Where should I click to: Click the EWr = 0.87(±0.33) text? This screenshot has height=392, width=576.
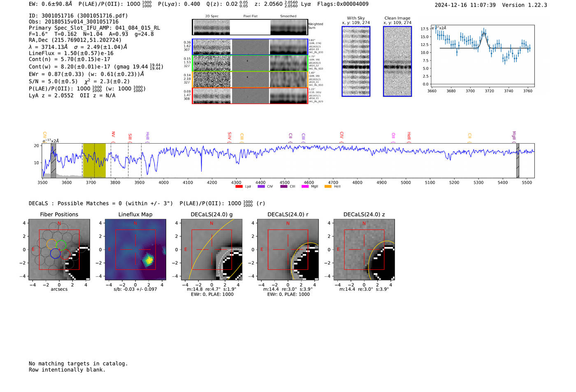[56, 74]
